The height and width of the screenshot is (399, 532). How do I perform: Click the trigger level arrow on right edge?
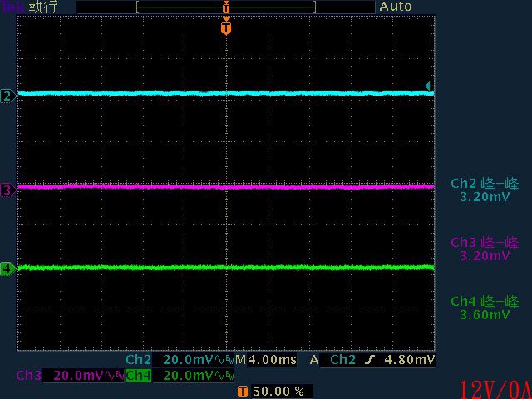(x=428, y=86)
